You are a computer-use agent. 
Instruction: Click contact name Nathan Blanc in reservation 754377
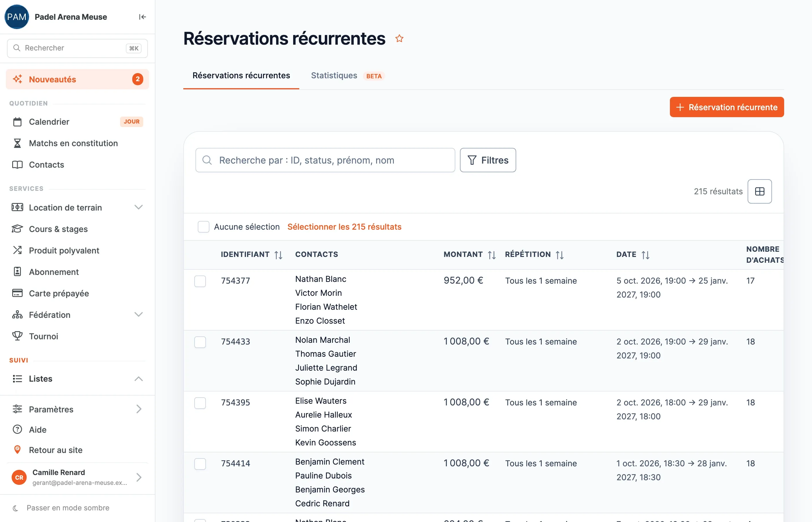tap(321, 279)
